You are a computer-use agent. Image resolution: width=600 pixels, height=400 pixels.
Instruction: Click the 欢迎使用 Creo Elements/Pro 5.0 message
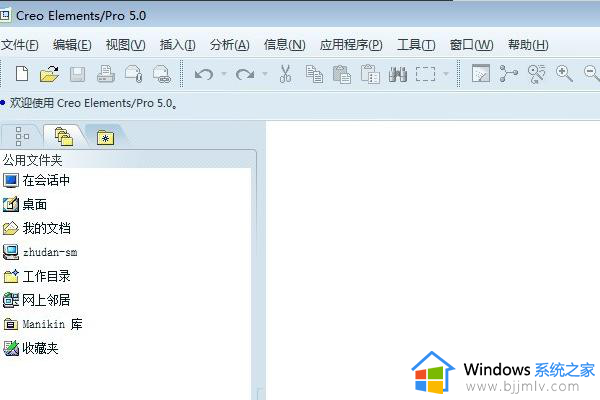[93, 103]
